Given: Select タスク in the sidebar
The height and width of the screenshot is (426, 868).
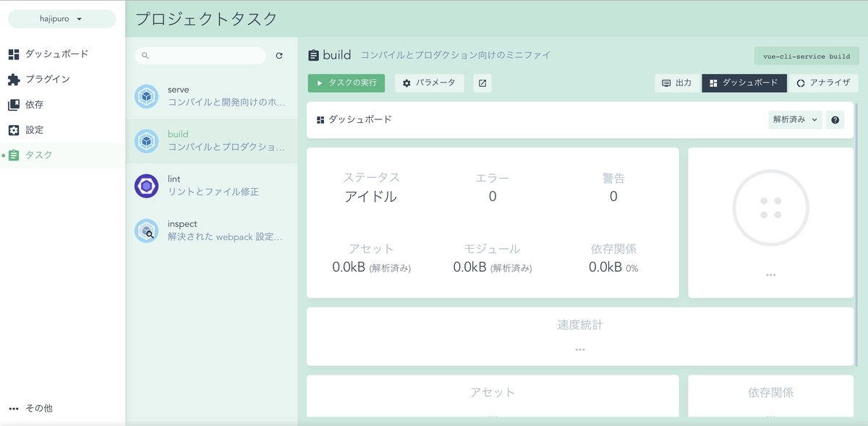Looking at the screenshot, I should point(62,156).
